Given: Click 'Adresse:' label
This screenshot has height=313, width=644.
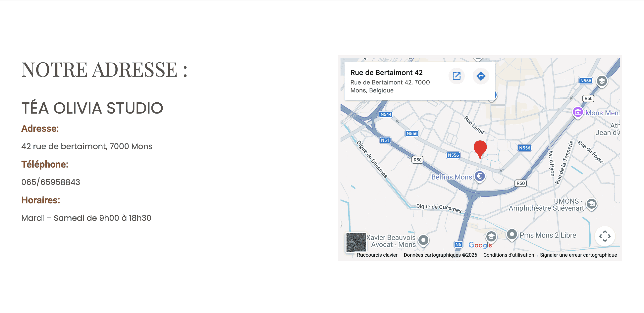Looking at the screenshot, I should click(x=40, y=129).
